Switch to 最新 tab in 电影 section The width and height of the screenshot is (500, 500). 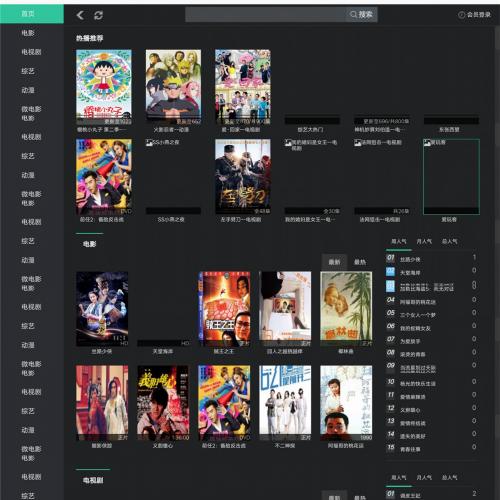click(x=334, y=262)
